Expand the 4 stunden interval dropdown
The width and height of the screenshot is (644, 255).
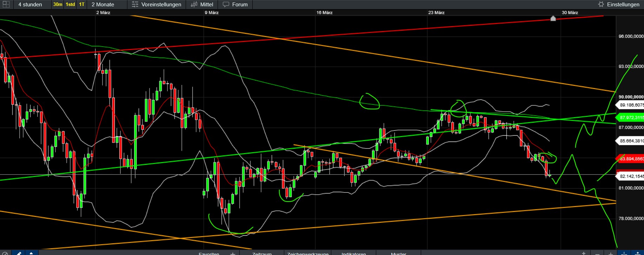pos(30,5)
